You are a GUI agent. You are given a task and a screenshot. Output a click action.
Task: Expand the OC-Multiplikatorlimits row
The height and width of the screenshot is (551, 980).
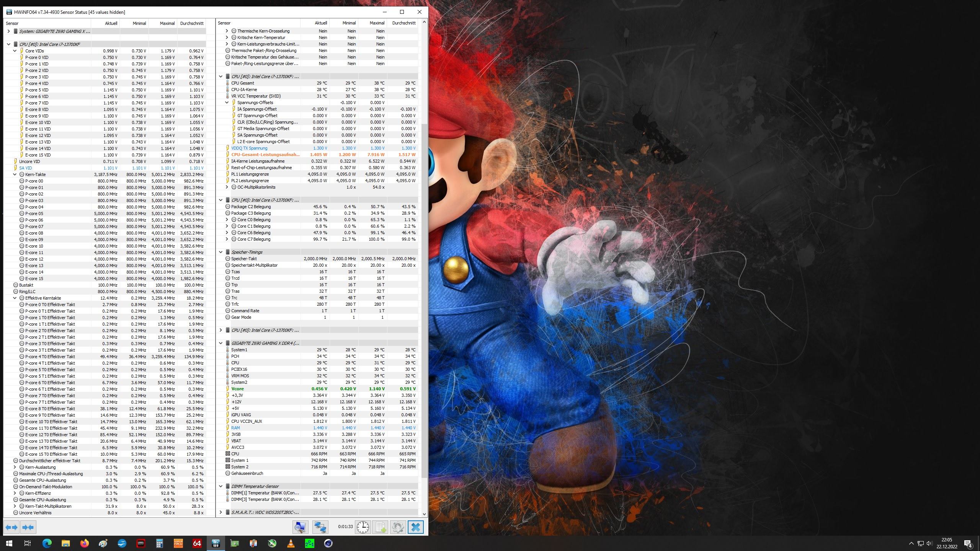click(x=227, y=187)
